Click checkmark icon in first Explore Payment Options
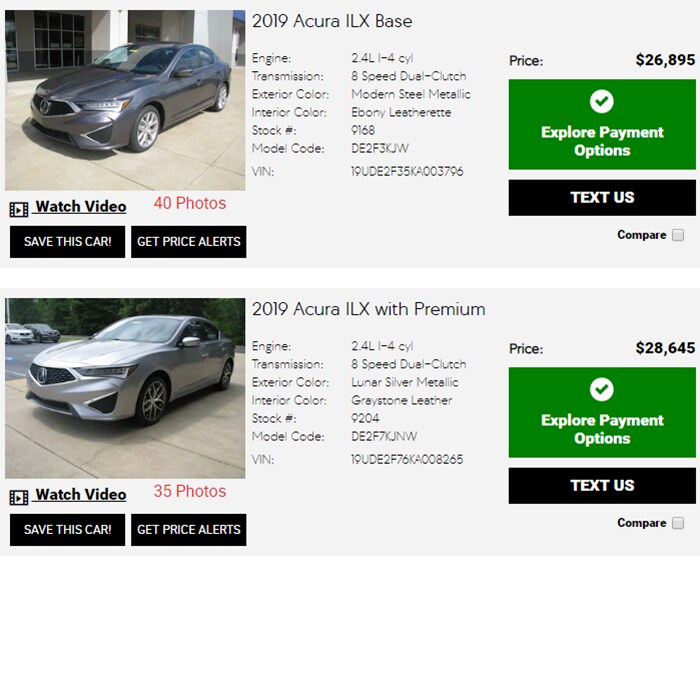The image size is (700, 700). click(x=601, y=101)
